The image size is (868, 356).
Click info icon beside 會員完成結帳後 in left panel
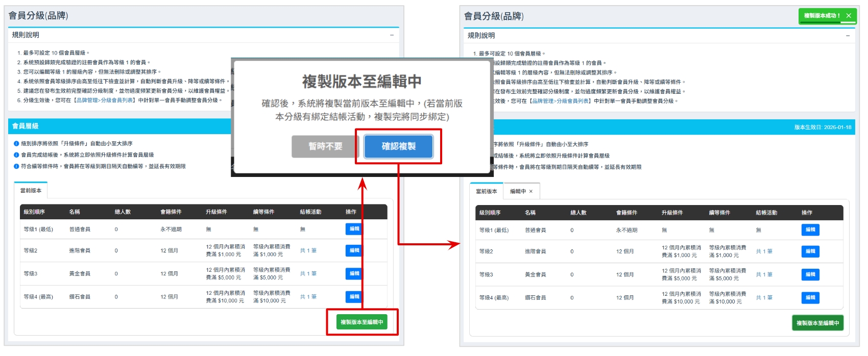16,155
